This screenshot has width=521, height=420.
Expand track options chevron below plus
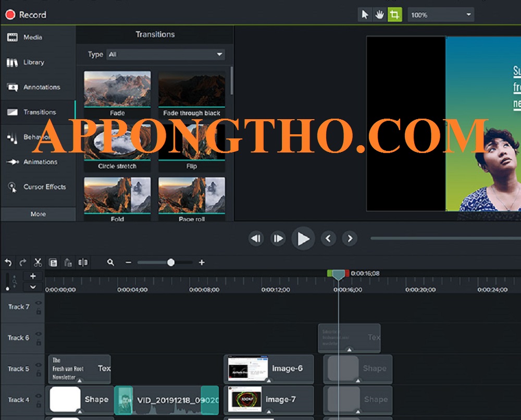(x=33, y=287)
